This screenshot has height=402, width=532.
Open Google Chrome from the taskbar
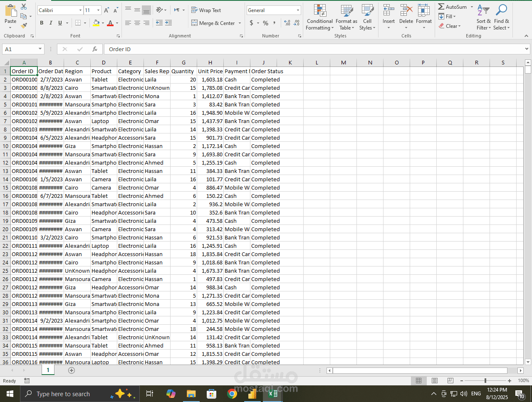tap(232, 394)
